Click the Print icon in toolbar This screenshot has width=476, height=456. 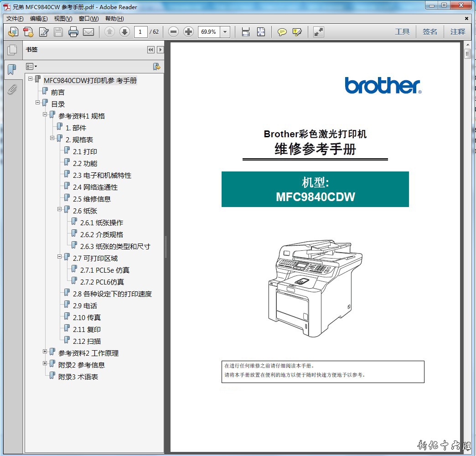73,32
